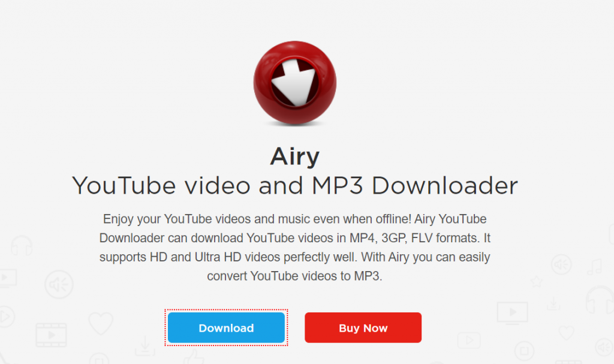The height and width of the screenshot is (364, 614).
Task: Click the red Airy download-arrow logo
Action: tap(295, 83)
